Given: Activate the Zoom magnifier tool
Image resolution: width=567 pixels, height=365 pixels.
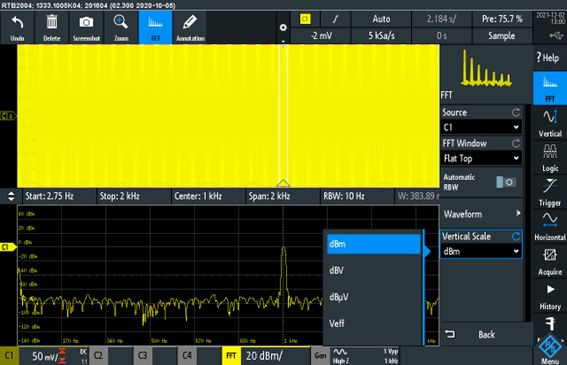Looking at the screenshot, I should 121,27.
